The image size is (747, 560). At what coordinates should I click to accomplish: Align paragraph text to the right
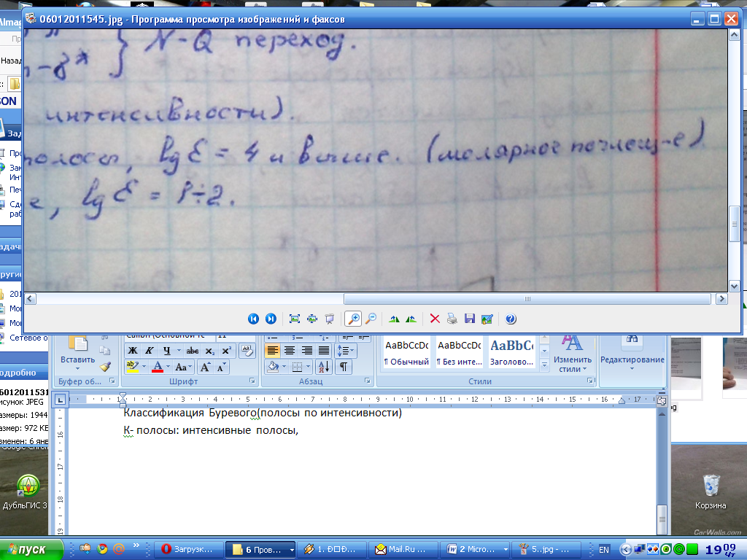pyautogui.click(x=306, y=351)
